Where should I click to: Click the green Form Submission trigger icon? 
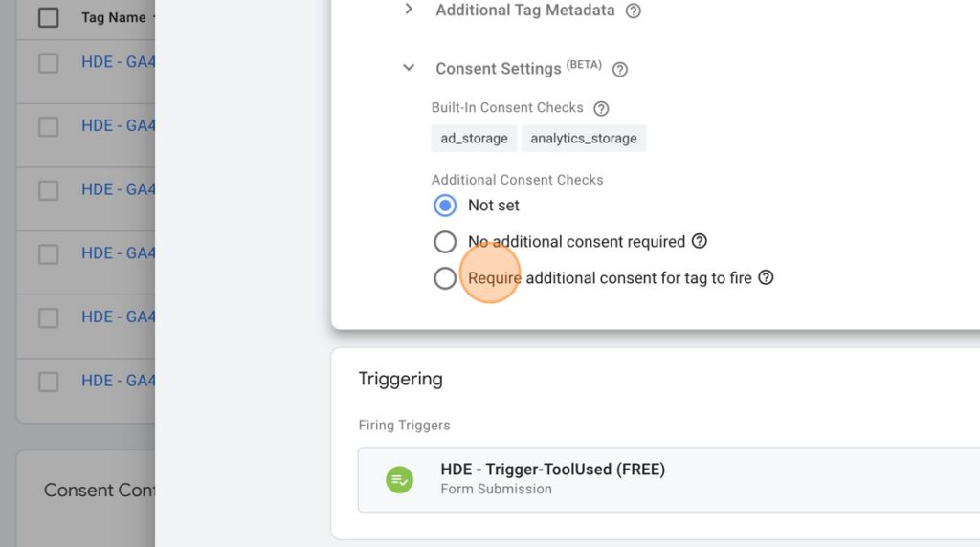pyautogui.click(x=399, y=479)
